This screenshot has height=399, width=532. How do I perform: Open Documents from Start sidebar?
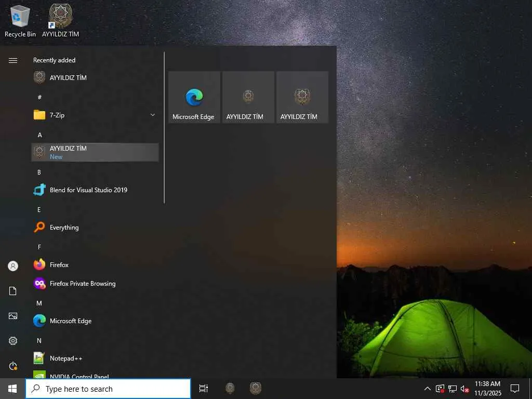pos(13,291)
